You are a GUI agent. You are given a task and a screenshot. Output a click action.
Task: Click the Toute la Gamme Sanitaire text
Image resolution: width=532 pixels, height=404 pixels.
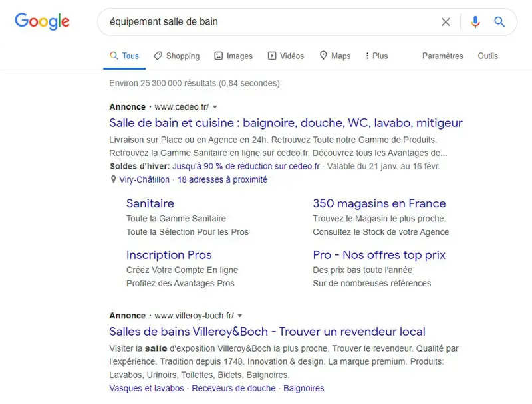(176, 219)
